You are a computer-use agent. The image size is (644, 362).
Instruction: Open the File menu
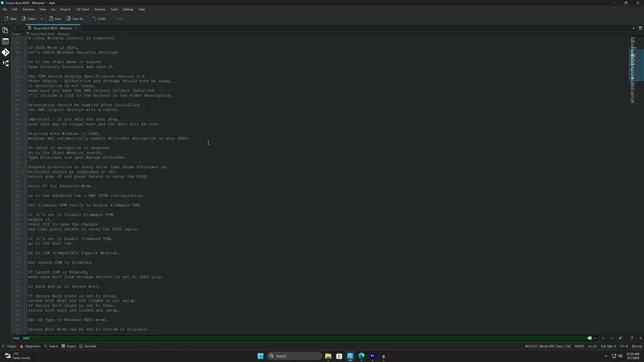tap(5, 9)
